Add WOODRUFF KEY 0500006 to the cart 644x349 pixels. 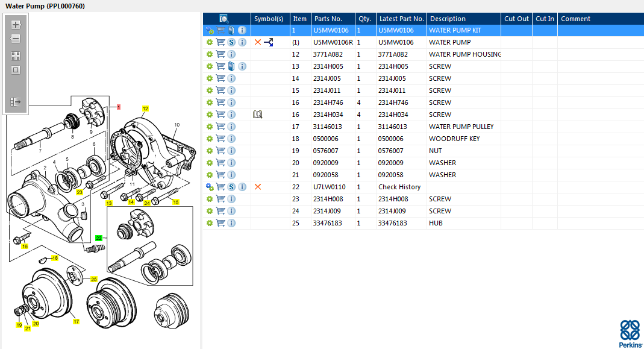(220, 139)
